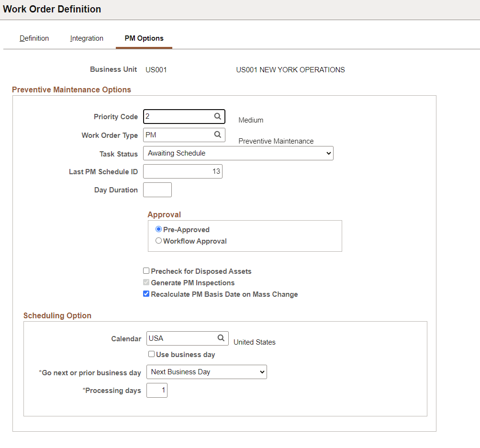Select the PM Options tab
Viewport: 480px width, 448px height.
(144, 38)
